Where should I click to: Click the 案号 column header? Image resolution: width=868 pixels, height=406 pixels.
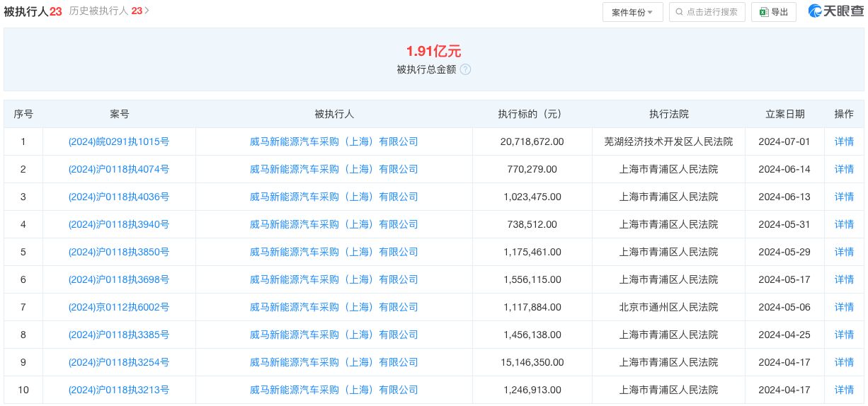click(119, 114)
